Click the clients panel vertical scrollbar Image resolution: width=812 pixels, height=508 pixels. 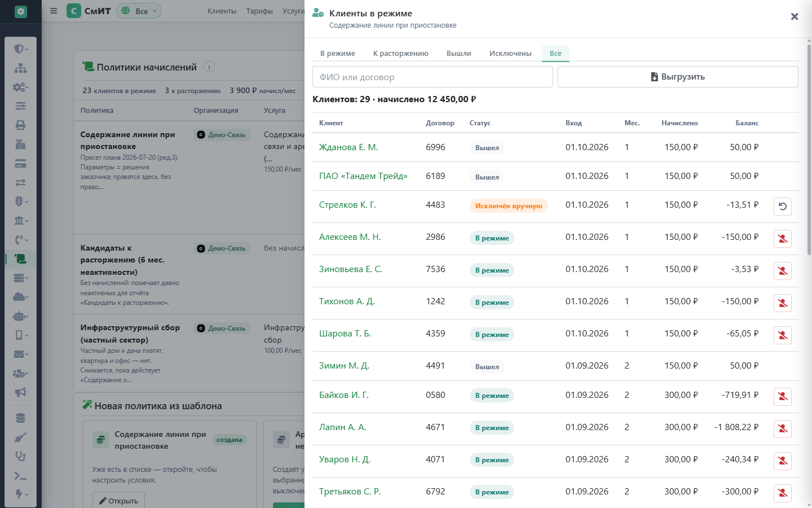pyautogui.click(x=809, y=150)
